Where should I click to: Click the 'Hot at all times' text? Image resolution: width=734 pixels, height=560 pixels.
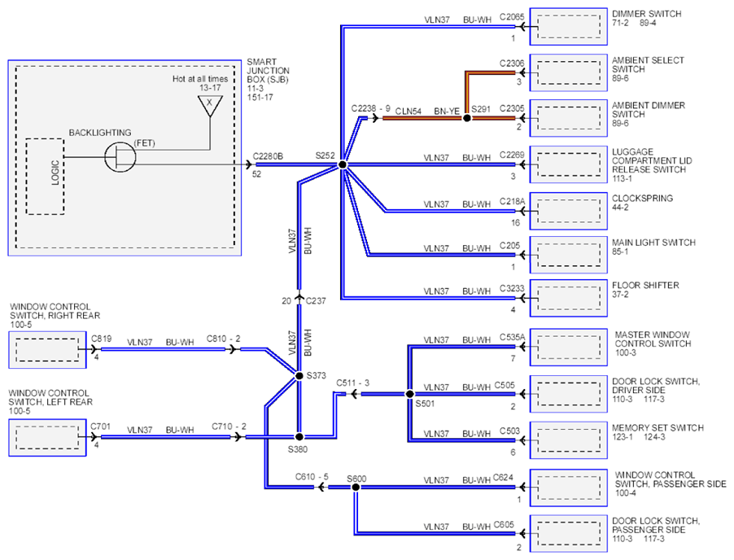tap(200, 79)
